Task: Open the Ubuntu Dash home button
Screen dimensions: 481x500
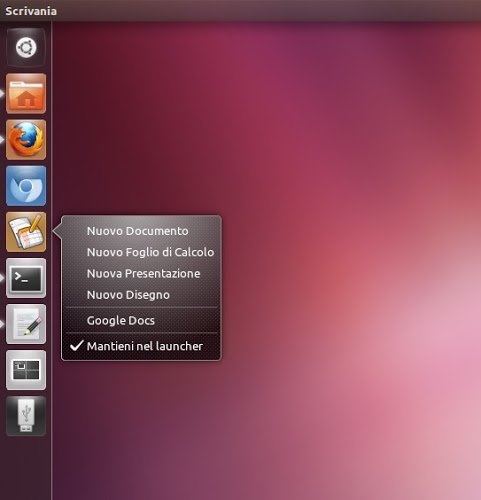Action: (x=26, y=47)
